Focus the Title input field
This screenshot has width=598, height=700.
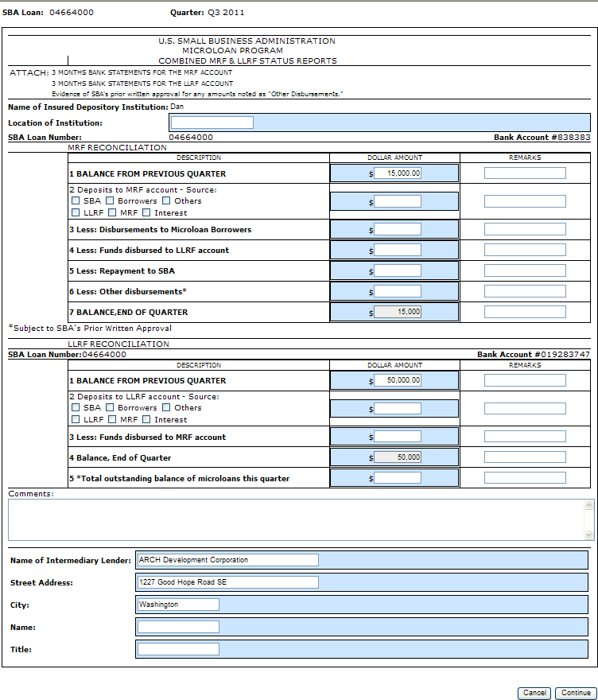178,649
